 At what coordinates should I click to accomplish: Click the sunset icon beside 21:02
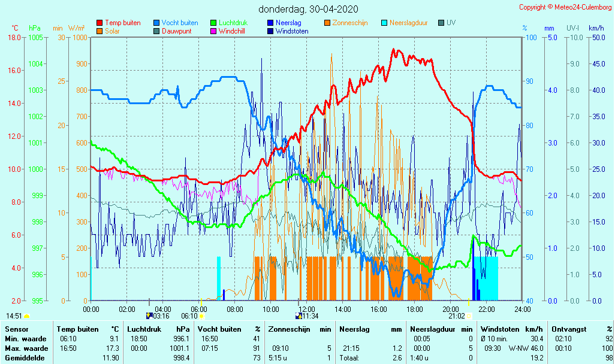point(469,316)
